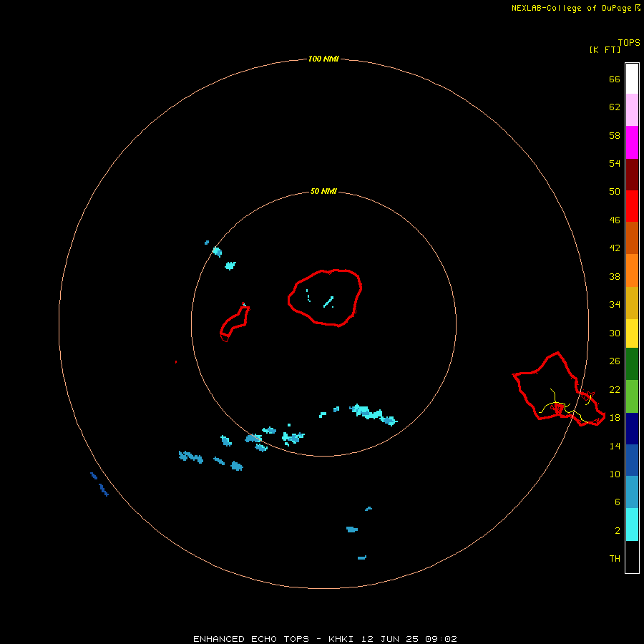Image resolution: width=644 pixels, height=644 pixels.
Task: Click the 50 NMI range ring label
Action: tap(323, 191)
